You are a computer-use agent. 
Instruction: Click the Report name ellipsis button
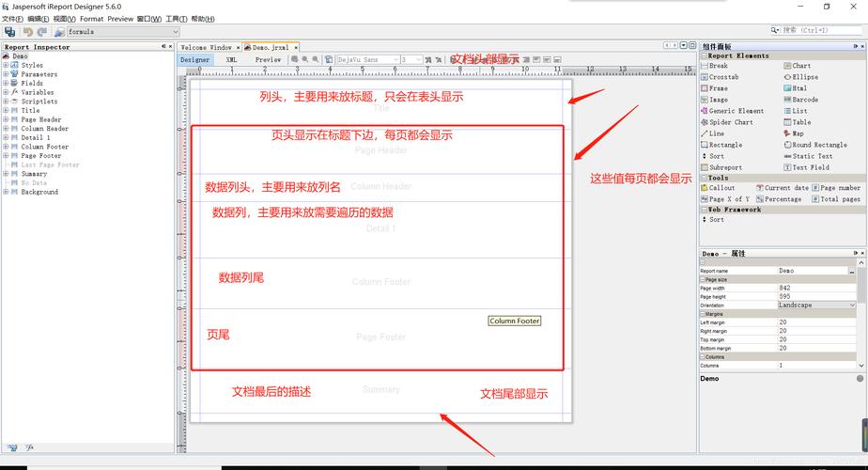pyautogui.click(x=853, y=271)
